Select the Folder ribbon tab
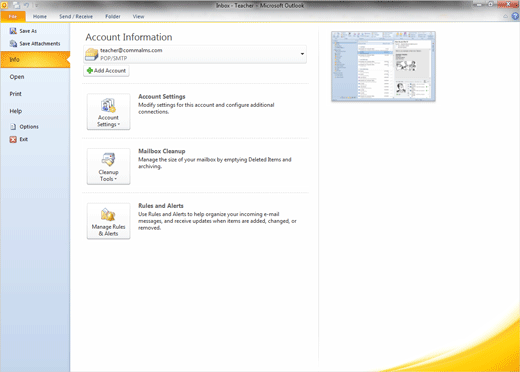 (x=113, y=16)
